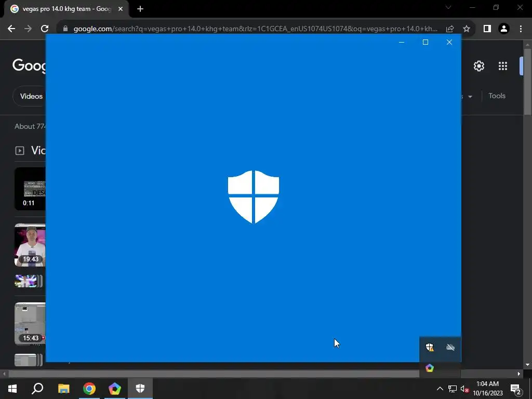Open video thumbnail with 15:43 duration
The height and width of the screenshot is (399, 532).
coord(30,324)
